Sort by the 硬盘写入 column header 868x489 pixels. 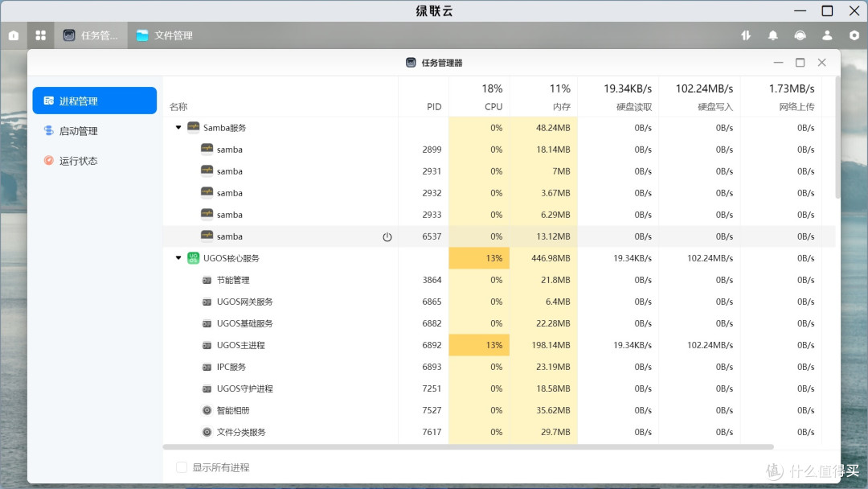(715, 107)
